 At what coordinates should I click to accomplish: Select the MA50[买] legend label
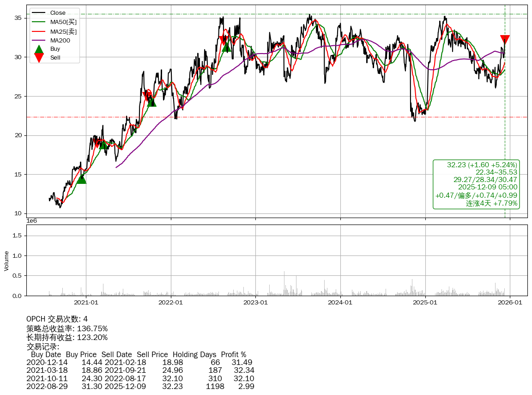[63, 22]
